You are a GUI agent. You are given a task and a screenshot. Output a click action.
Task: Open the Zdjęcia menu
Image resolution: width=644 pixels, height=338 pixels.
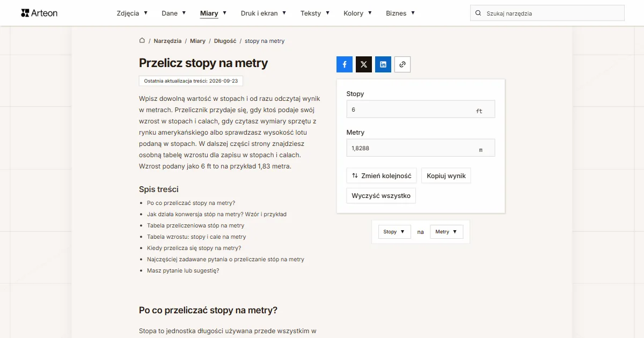(132, 13)
